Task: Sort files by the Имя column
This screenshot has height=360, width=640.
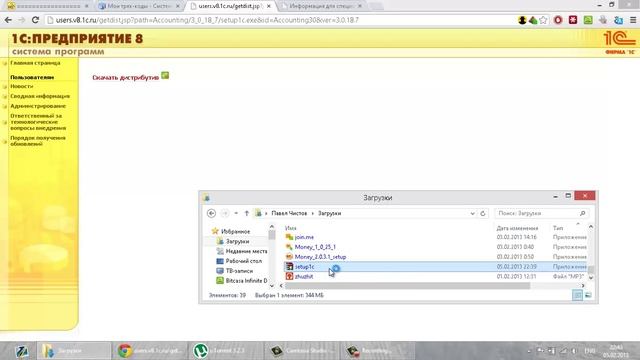Action: pos(291,228)
